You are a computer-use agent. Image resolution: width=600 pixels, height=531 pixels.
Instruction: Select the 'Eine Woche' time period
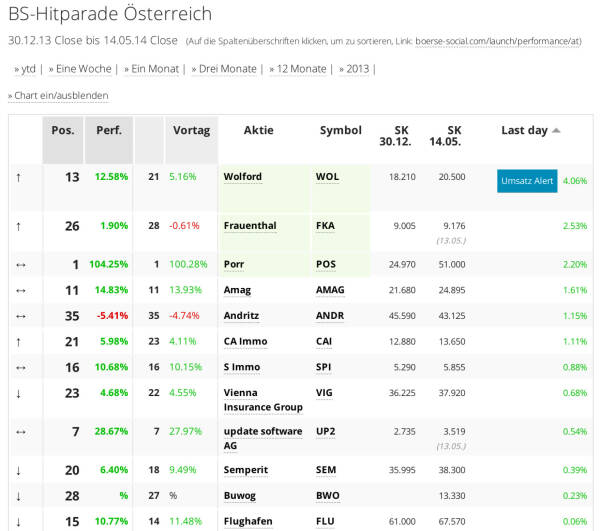[82, 69]
